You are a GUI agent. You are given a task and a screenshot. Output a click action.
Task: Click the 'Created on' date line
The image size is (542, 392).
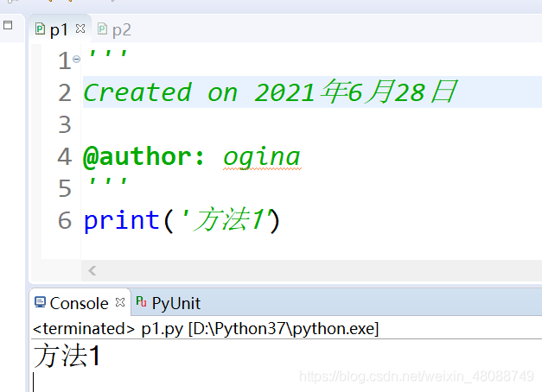pyautogui.click(x=268, y=92)
